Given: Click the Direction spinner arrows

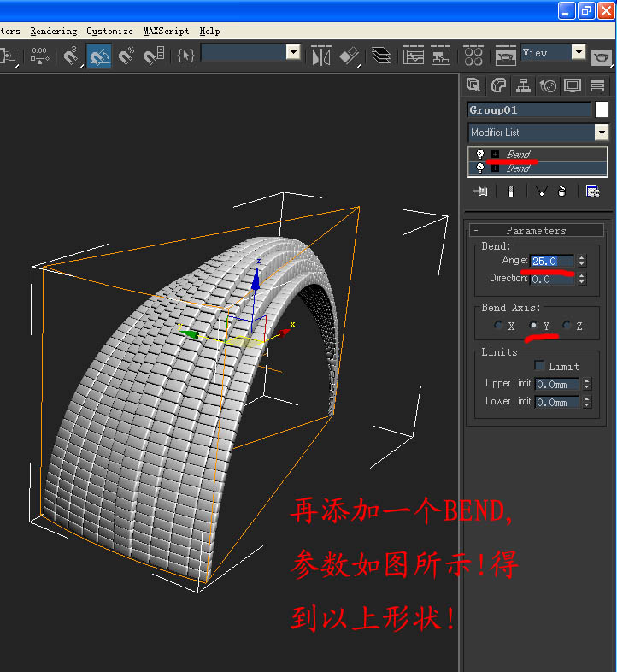Looking at the screenshot, I should [581, 279].
